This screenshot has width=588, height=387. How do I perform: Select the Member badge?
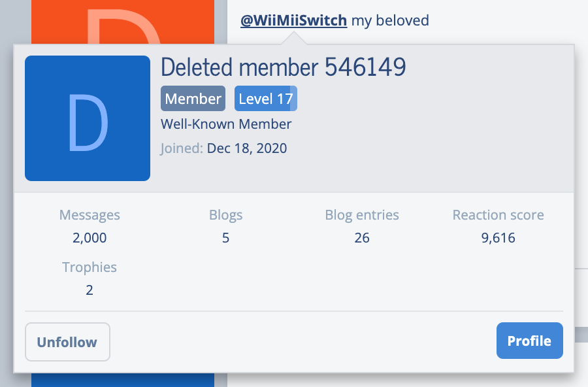193,99
